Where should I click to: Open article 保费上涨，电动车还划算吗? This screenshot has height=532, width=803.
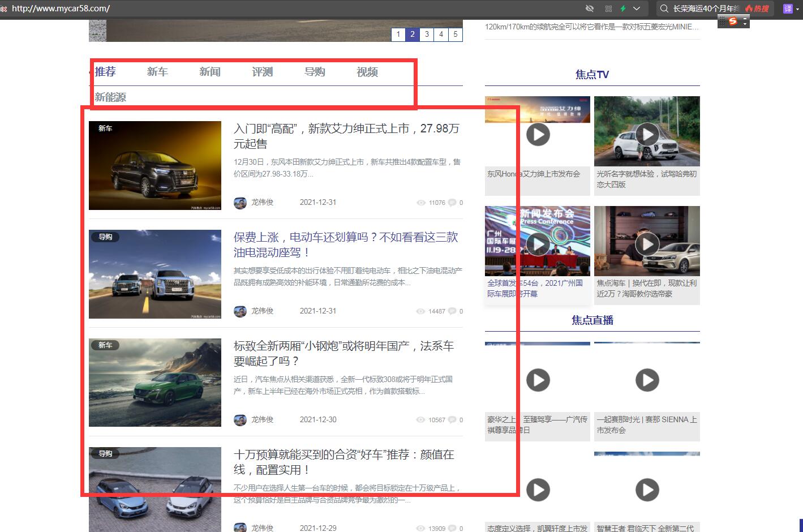pyautogui.click(x=346, y=244)
